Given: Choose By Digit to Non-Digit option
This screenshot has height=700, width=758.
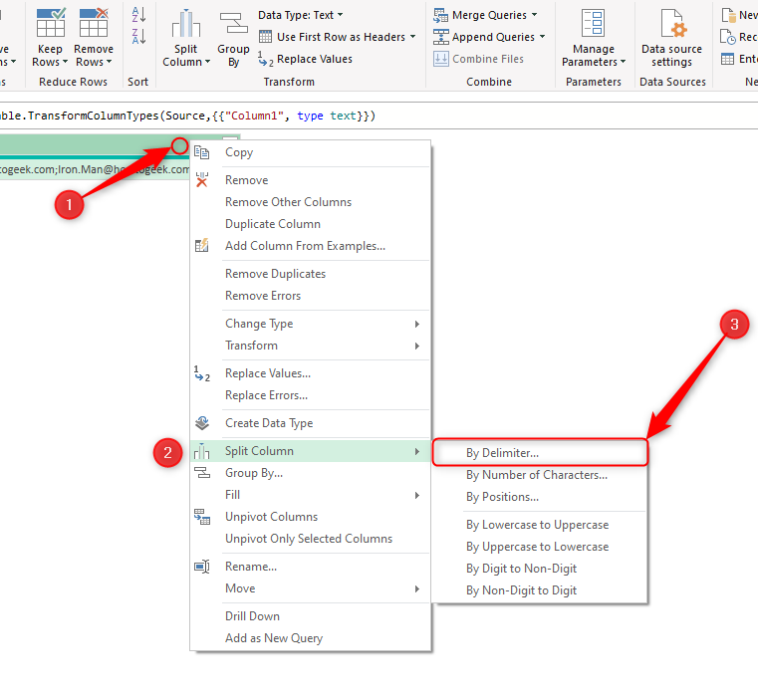Looking at the screenshot, I should (540, 569).
